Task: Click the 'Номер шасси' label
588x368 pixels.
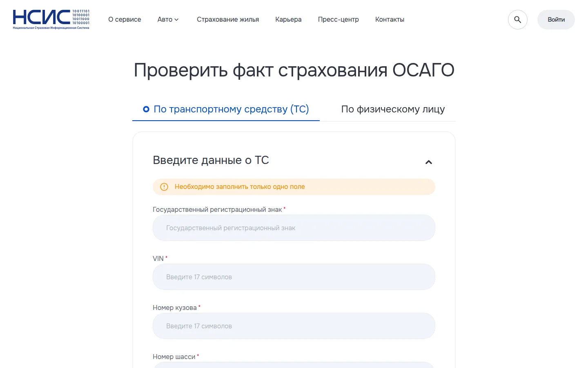Action: 174,357
